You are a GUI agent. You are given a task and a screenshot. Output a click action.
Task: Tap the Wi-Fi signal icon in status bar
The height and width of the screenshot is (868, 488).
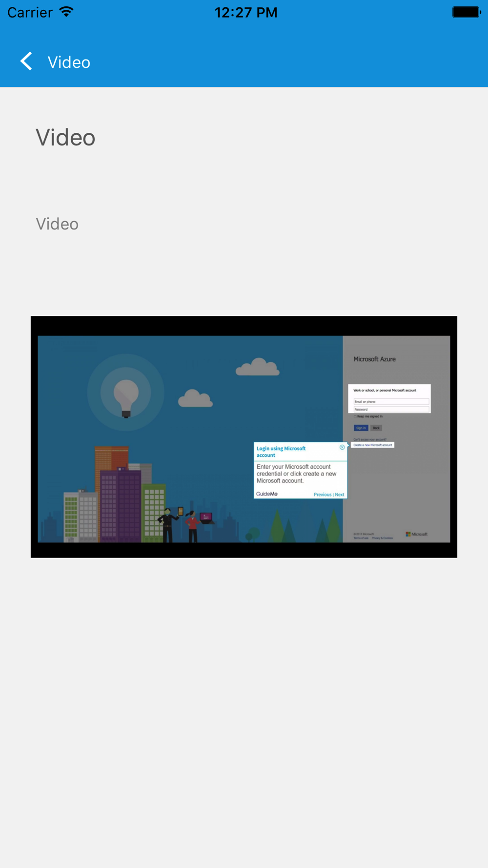point(66,12)
